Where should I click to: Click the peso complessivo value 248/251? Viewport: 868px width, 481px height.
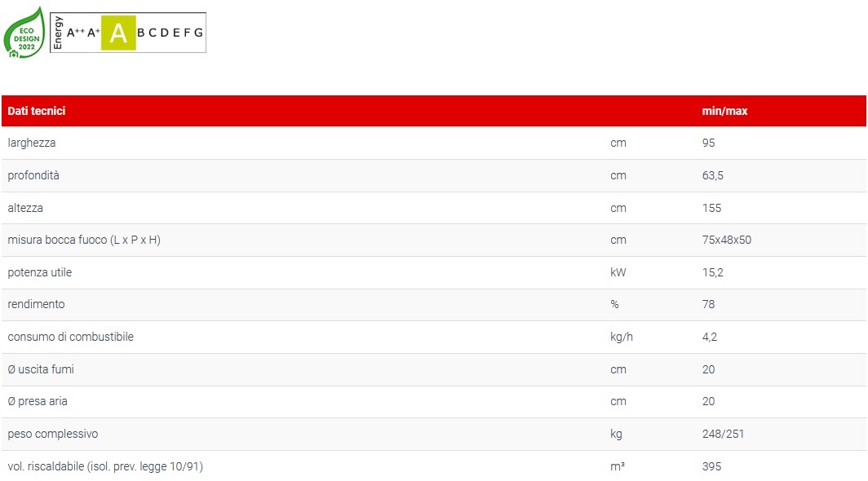(723, 434)
